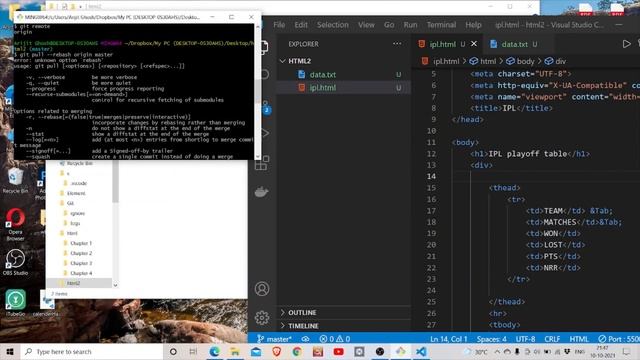Select language mode HTML in status bar
The width and height of the screenshot is (640, 360).
pos(579,339)
